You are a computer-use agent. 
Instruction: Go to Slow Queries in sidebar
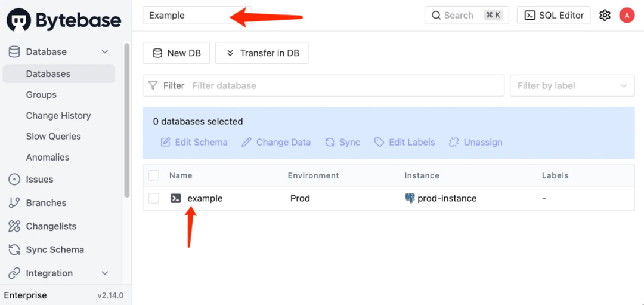[53, 137]
